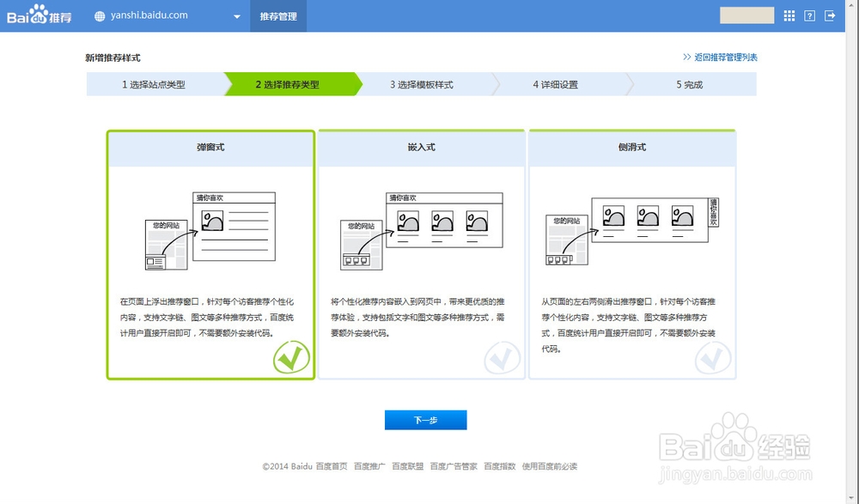859x504 pixels.
Task: Select the 侧滑式 recommendation type
Action: (632, 253)
